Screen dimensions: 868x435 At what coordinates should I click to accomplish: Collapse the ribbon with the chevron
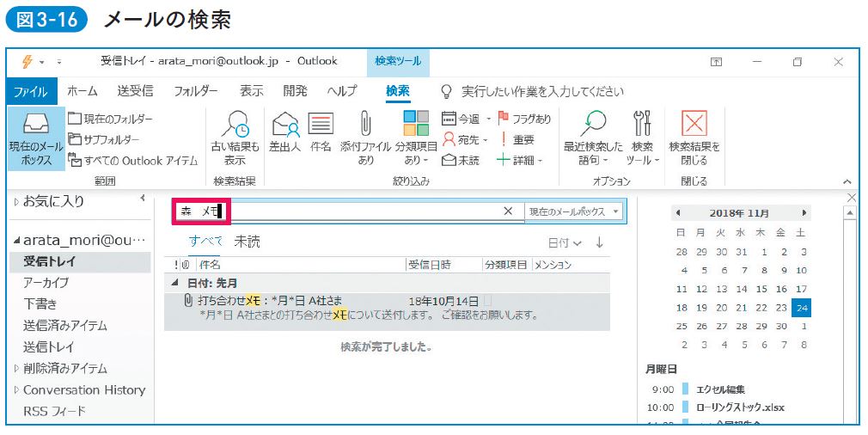(x=847, y=181)
